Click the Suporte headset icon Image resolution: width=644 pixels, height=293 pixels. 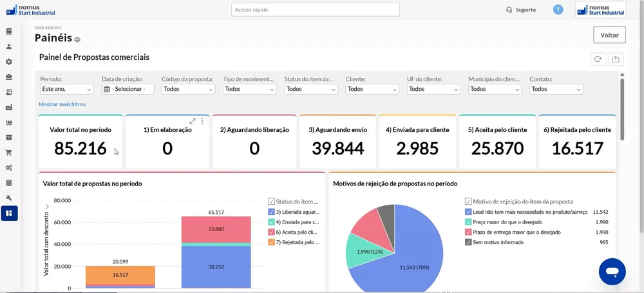coord(509,10)
